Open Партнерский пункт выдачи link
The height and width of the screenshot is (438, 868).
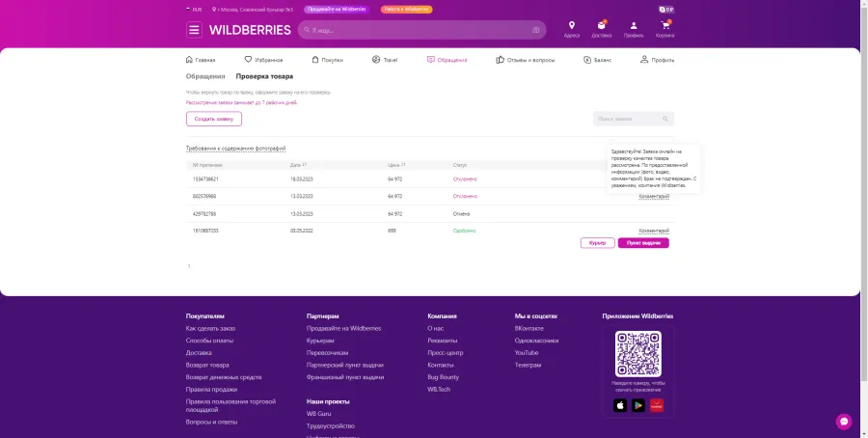tap(345, 365)
